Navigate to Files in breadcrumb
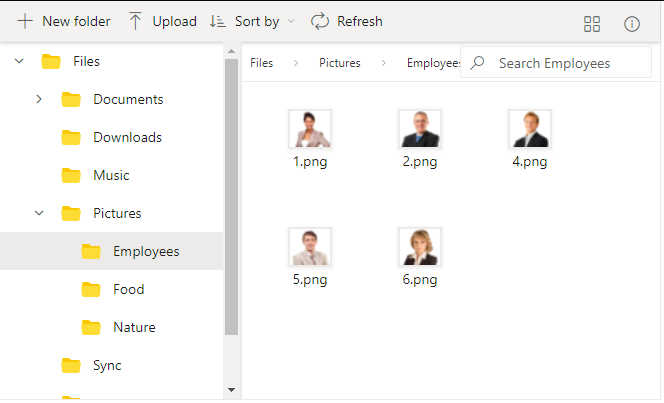 [261, 63]
